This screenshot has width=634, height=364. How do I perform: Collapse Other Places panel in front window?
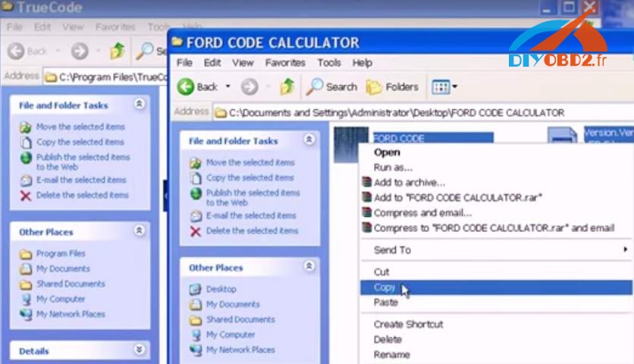pos(309,266)
